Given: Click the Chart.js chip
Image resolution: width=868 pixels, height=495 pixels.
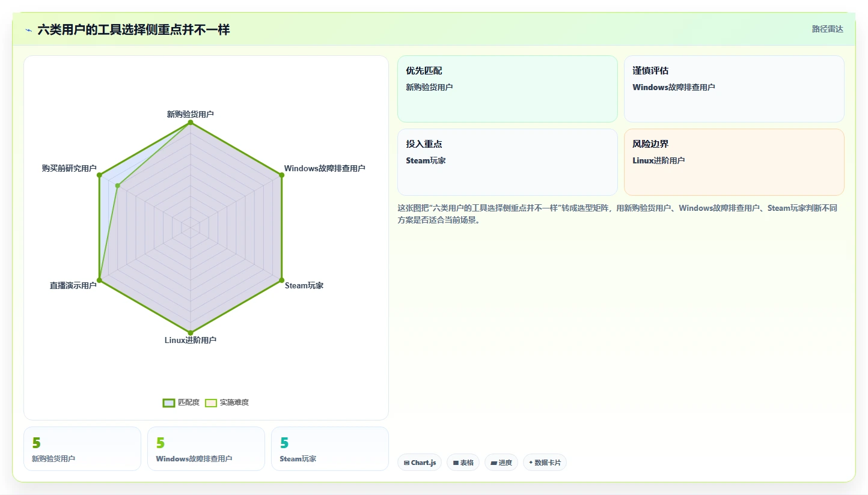Looking at the screenshot, I should (420, 463).
